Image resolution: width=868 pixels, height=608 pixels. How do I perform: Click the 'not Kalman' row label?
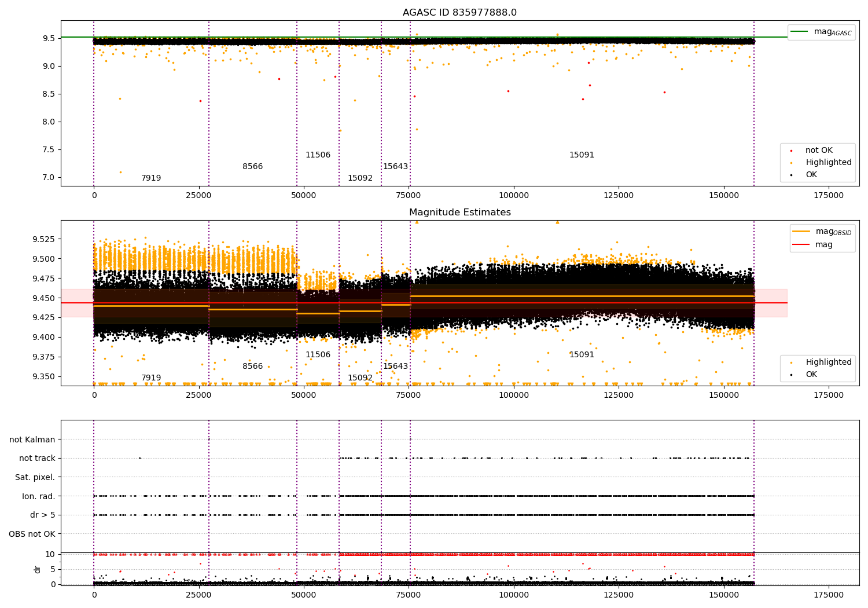pyautogui.click(x=32, y=440)
